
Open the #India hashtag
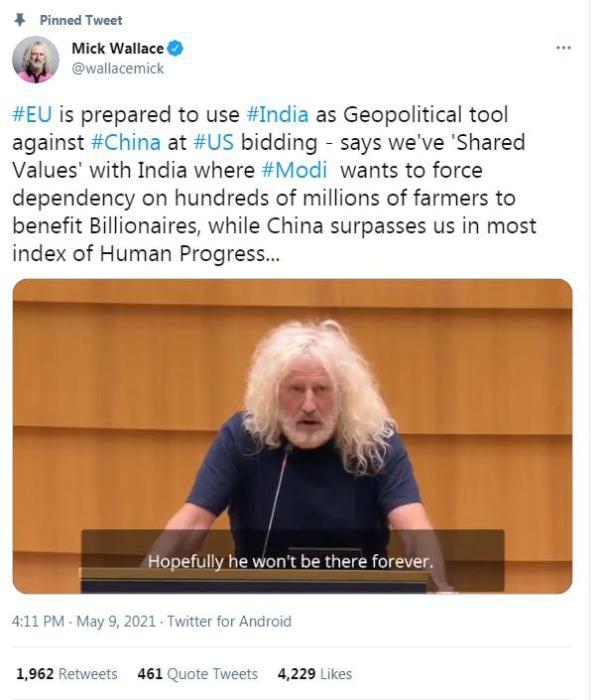pos(277,114)
